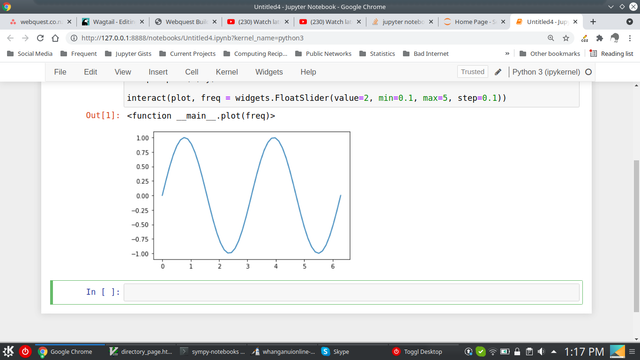Screen dimensions: 640x360
Task: Click the 1:17 PM taskbar clock
Action: tap(584, 351)
